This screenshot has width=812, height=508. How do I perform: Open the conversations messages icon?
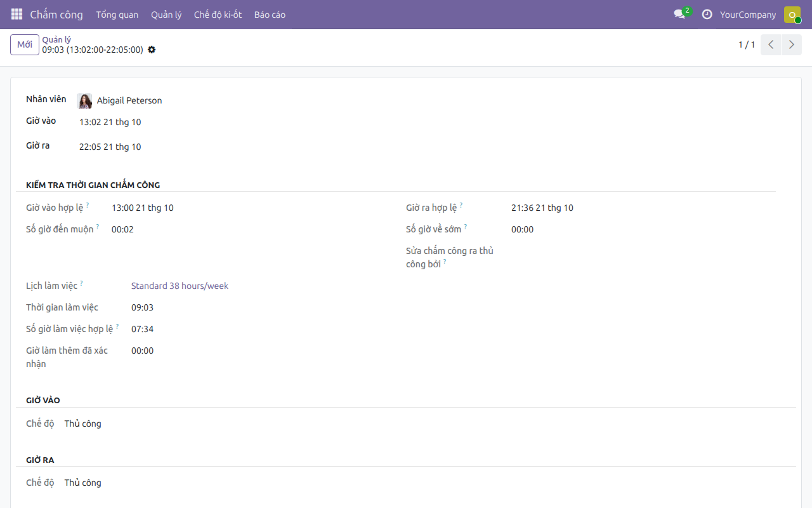click(680, 14)
